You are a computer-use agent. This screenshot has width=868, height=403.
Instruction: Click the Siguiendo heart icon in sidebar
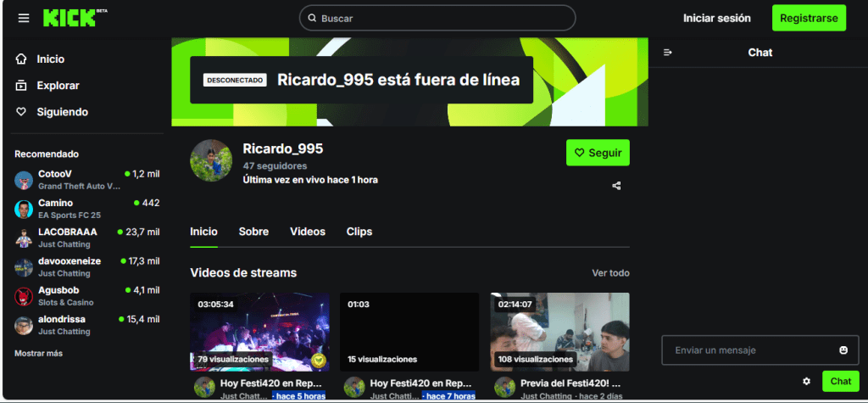[21, 112]
